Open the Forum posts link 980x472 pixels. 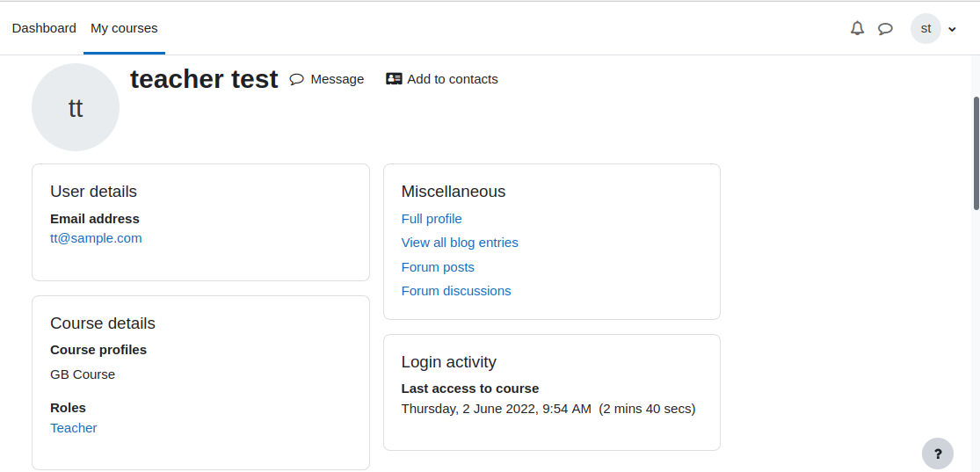438,267
